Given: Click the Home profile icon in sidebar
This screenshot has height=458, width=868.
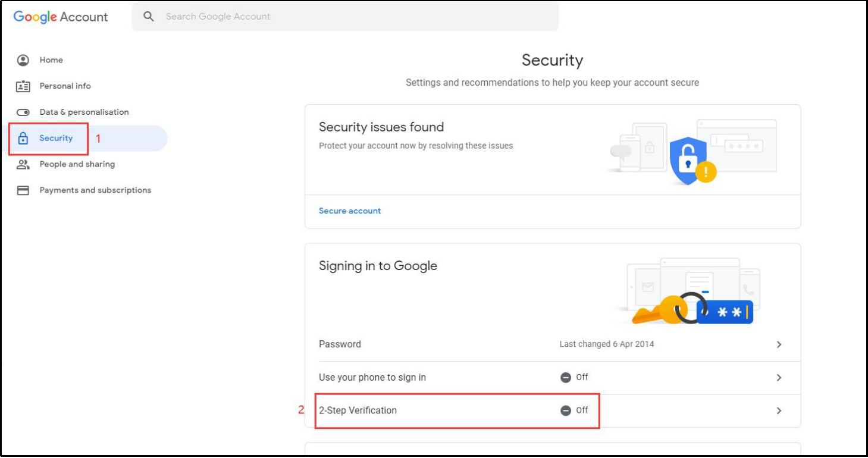Looking at the screenshot, I should tap(23, 60).
